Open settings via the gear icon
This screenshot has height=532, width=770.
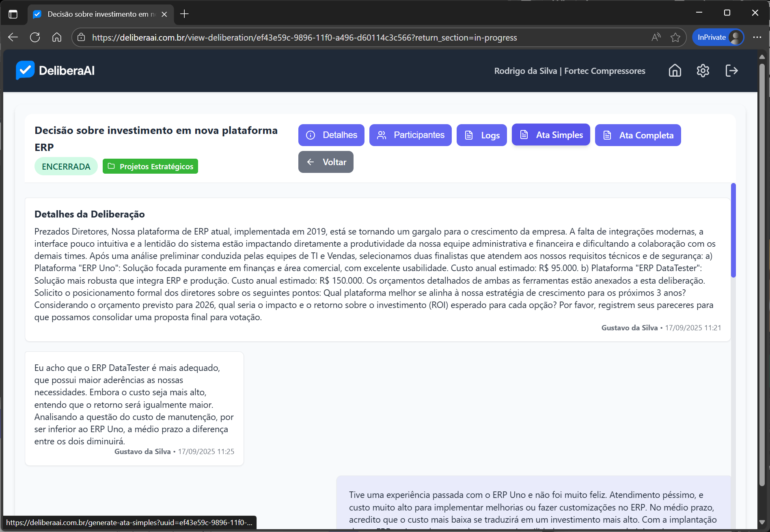(703, 71)
